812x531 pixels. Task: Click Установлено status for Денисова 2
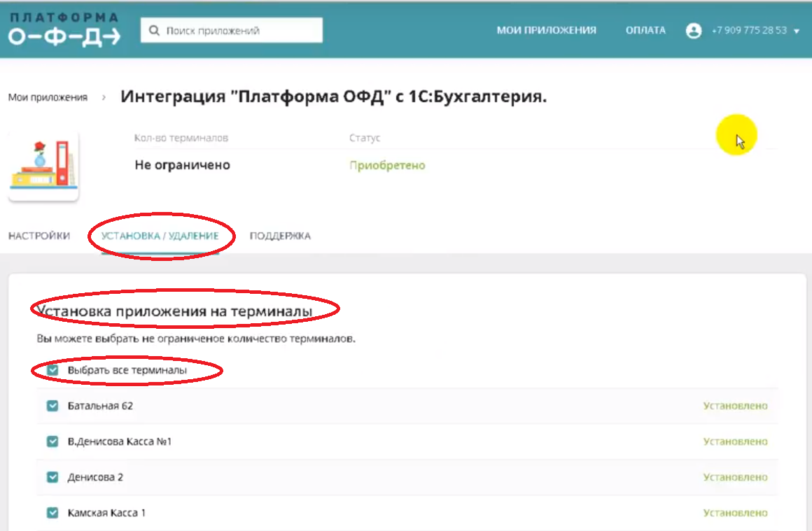tap(736, 477)
